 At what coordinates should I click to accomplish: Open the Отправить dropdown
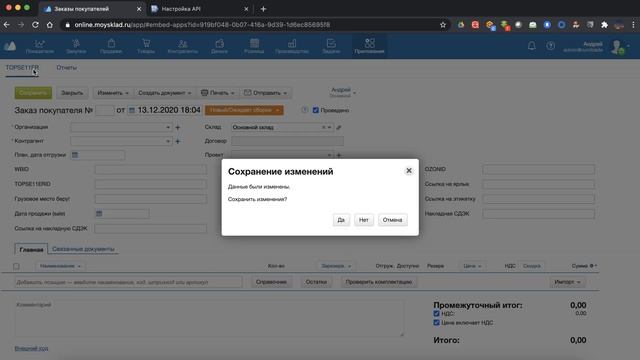(265, 93)
